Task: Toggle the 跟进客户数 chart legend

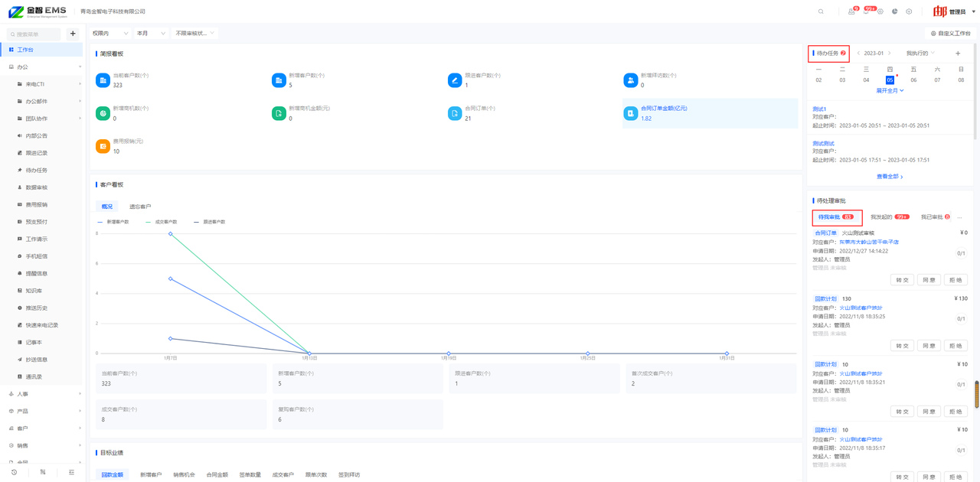Action: 210,222
